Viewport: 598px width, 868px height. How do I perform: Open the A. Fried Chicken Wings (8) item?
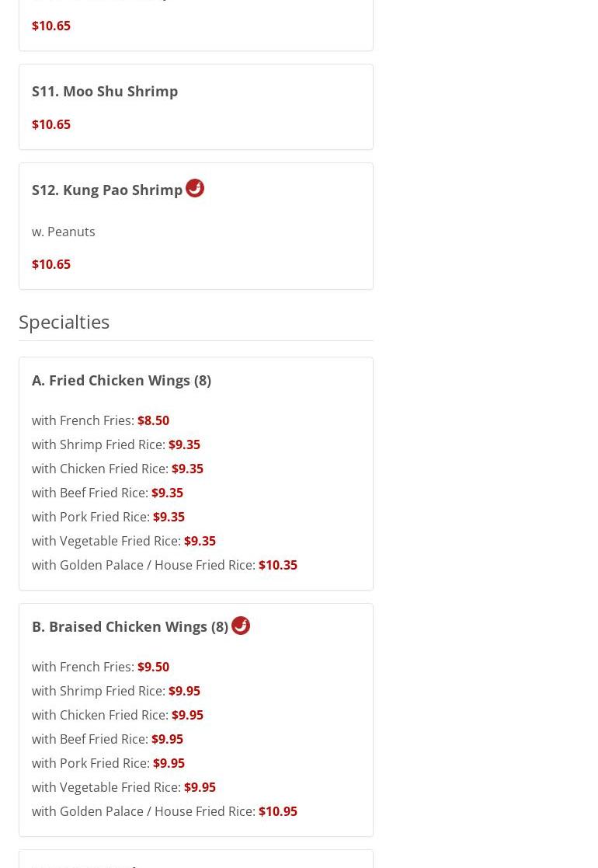(x=121, y=380)
